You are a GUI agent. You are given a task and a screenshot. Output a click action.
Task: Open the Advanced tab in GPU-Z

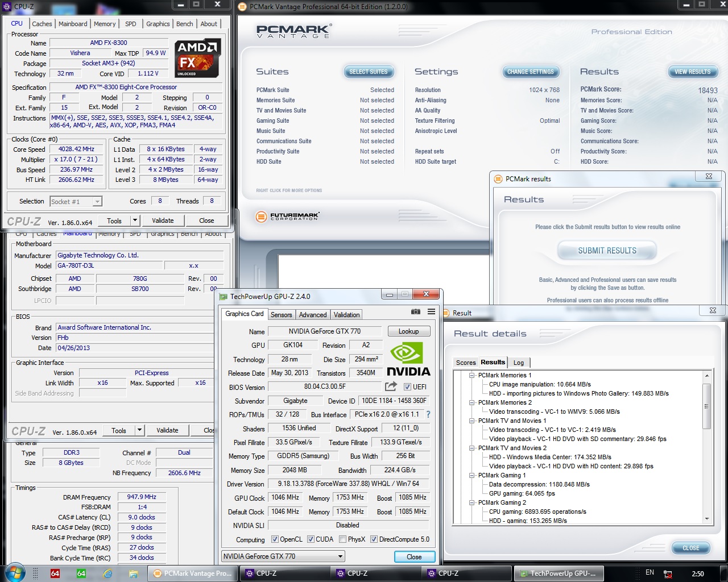[x=313, y=315]
